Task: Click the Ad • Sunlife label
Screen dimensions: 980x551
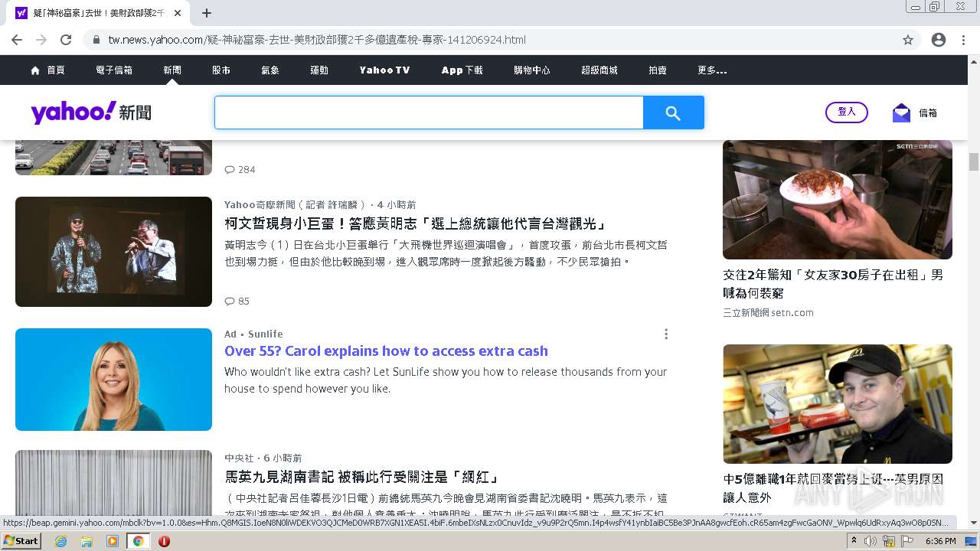Action: coord(253,334)
